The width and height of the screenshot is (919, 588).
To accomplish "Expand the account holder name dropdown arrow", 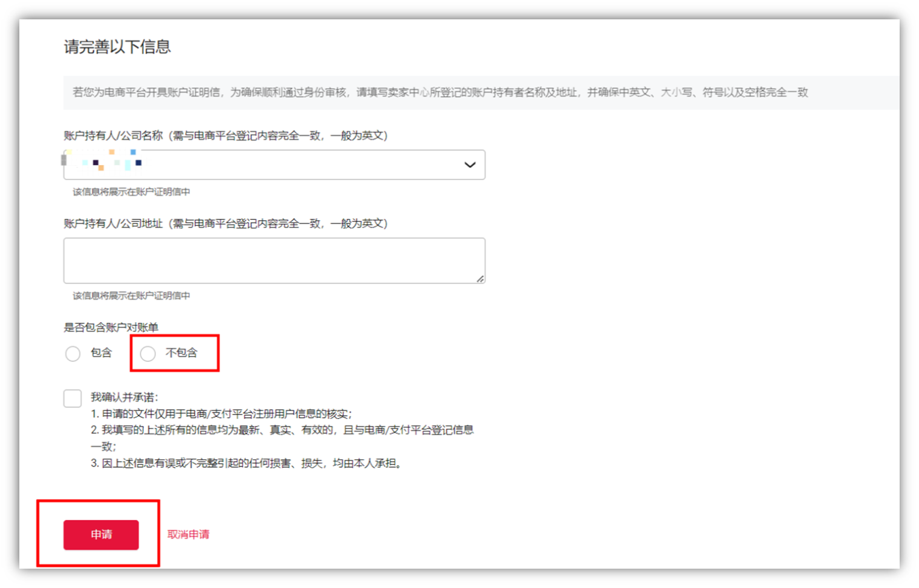I will (x=470, y=164).
